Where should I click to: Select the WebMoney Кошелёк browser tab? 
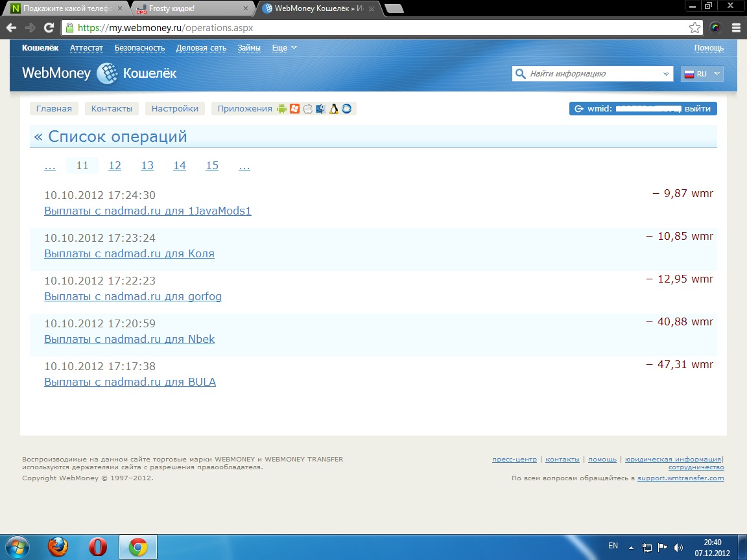[319, 8]
